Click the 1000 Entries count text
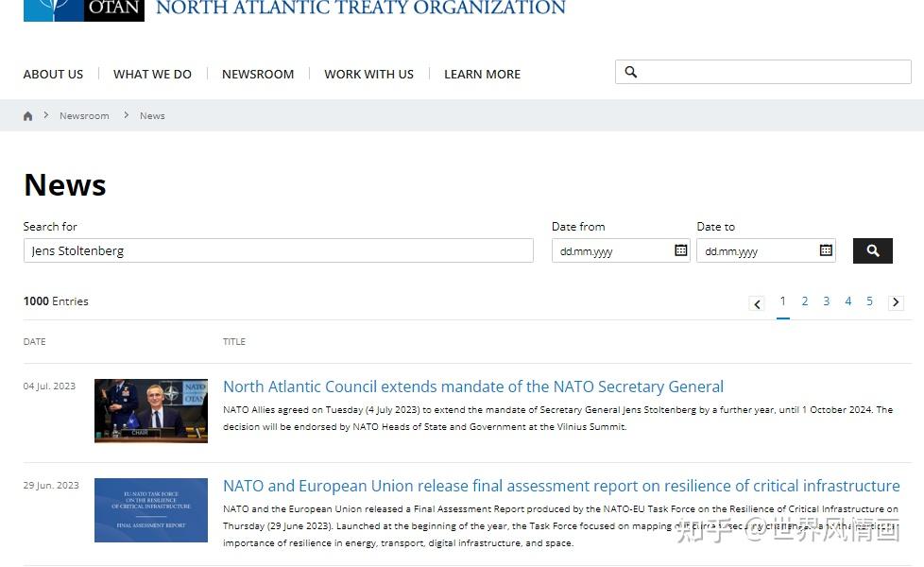The height and width of the screenshot is (567, 924). pos(56,301)
